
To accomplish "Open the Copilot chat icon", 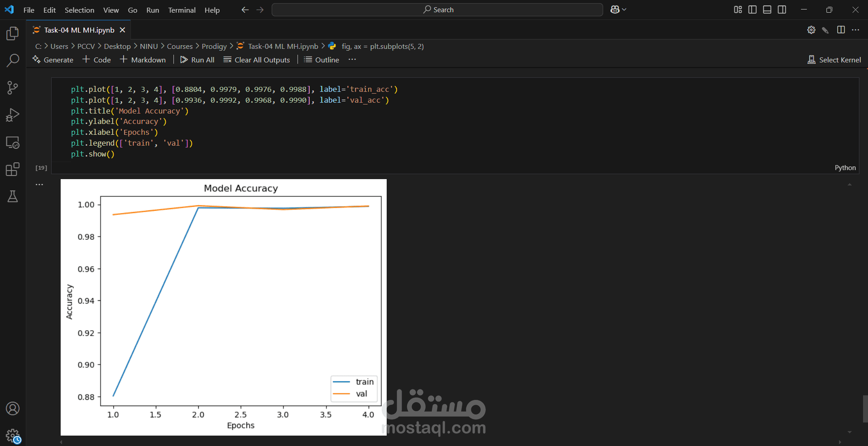I will [614, 9].
